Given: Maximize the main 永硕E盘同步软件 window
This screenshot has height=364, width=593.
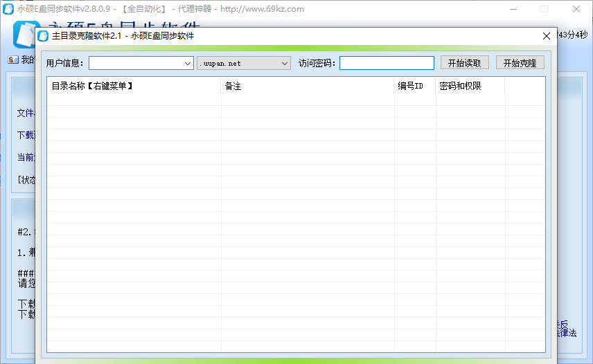Looking at the screenshot, I should (x=544, y=9).
